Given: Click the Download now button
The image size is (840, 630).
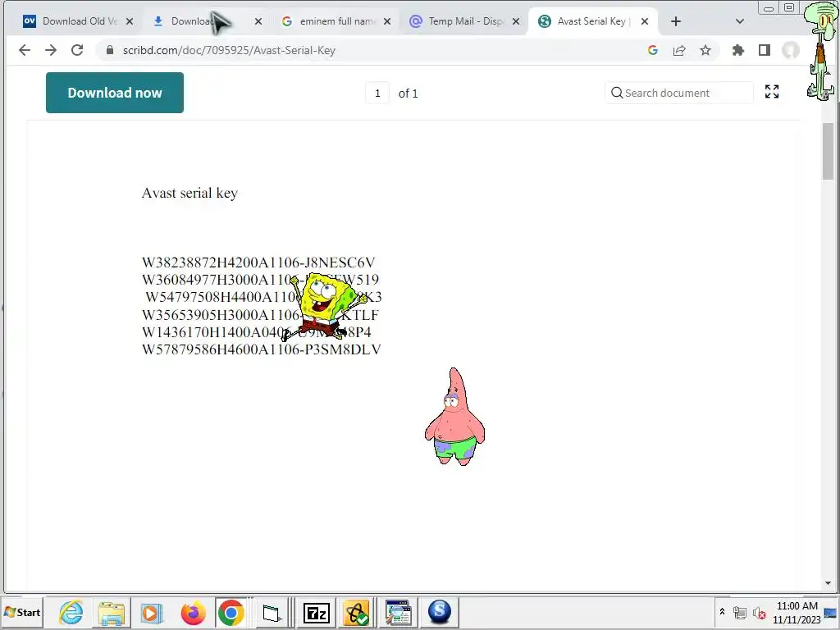Looking at the screenshot, I should coord(115,93).
